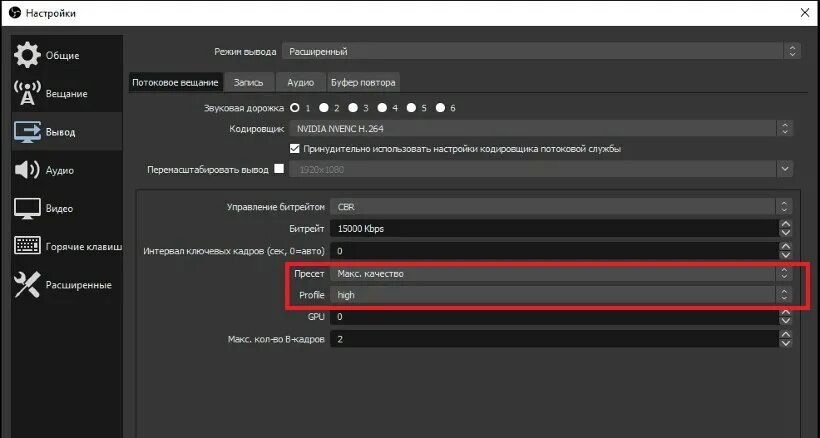The height and width of the screenshot is (438, 820).
Task: Switch to the Буфер повтора tab
Action: (x=363, y=83)
